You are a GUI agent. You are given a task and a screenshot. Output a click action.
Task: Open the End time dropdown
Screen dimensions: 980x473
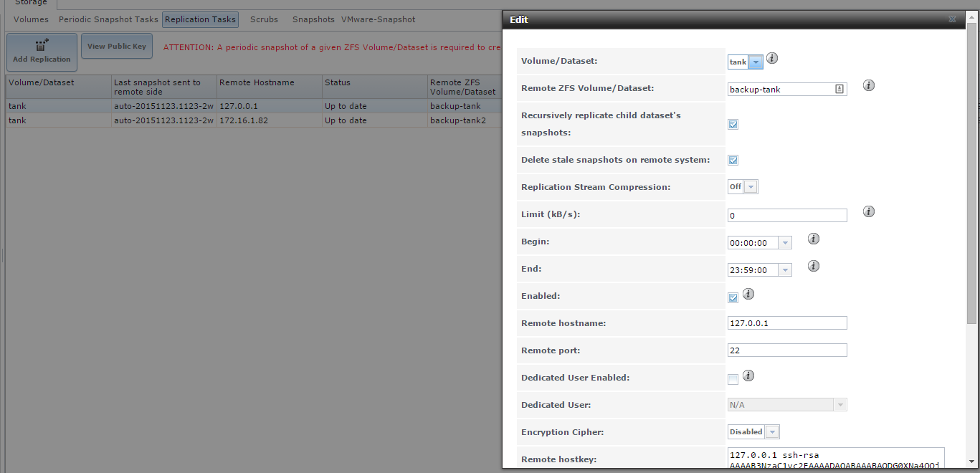click(x=785, y=270)
